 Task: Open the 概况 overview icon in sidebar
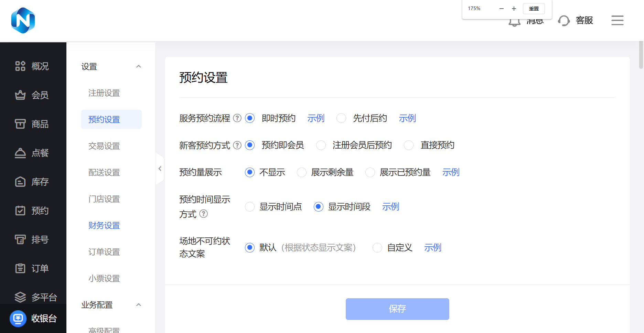20,66
